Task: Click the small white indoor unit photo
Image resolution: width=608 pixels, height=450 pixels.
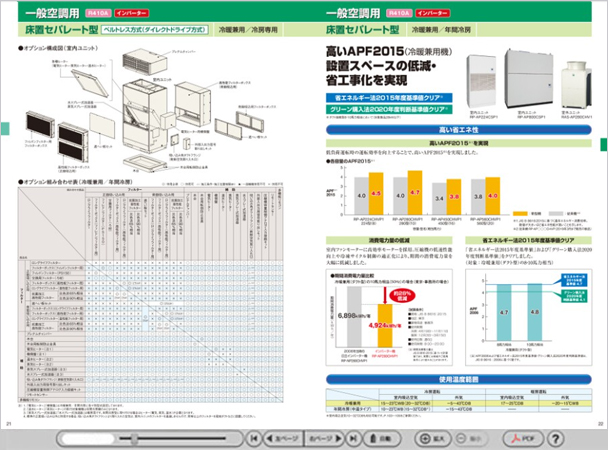Action: coord(482,82)
